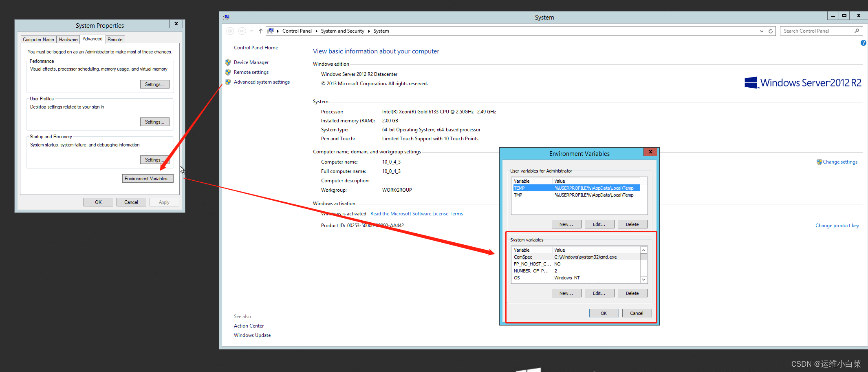The image size is (868, 372).
Task: Click the Up arrow in the address bar
Action: click(x=261, y=31)
